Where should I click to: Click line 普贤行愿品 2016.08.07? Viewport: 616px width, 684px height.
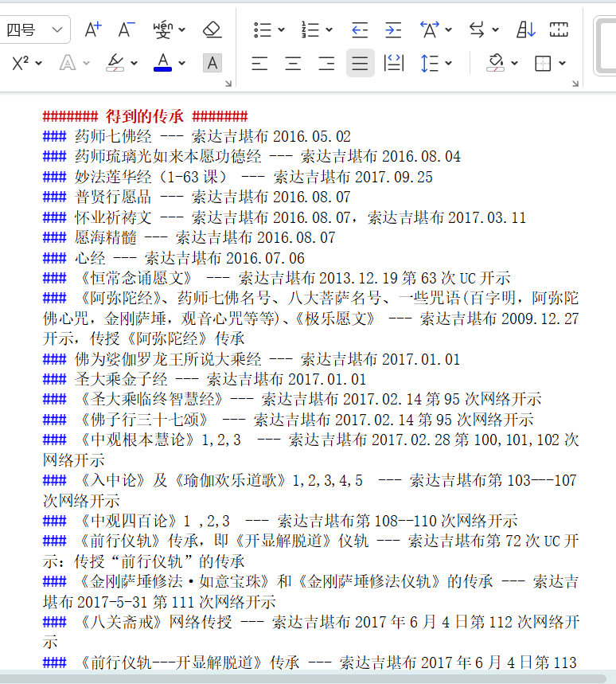click(197, 197)
